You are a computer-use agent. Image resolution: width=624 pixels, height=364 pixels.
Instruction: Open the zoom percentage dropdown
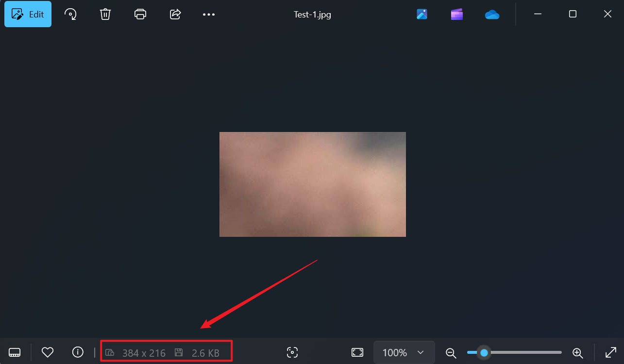pos(404,352)
